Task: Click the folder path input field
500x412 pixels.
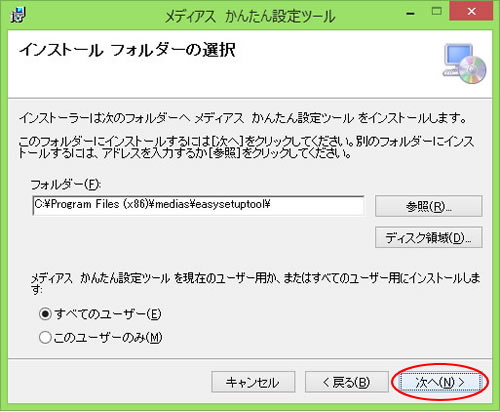Action: pyautogui.click(x=198, y=205)
